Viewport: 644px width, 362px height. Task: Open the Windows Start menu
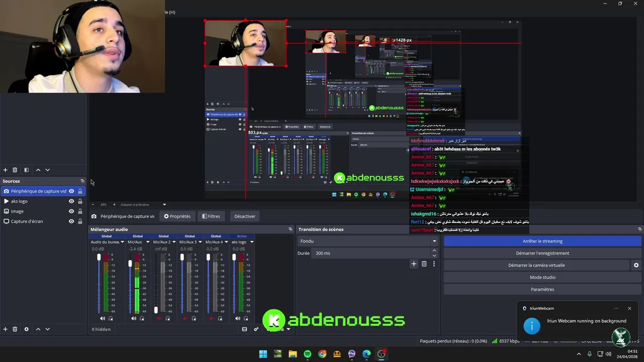[x=263, y=354]
